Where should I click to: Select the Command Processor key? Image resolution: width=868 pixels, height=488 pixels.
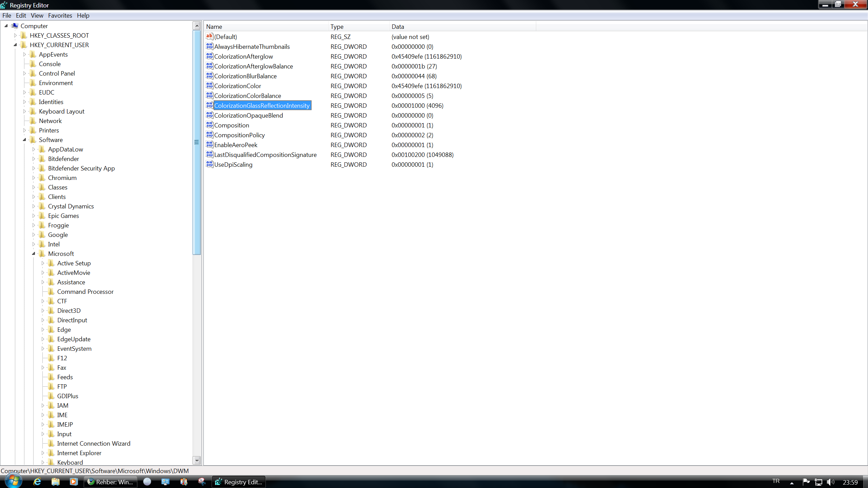[x=85, y=291]
